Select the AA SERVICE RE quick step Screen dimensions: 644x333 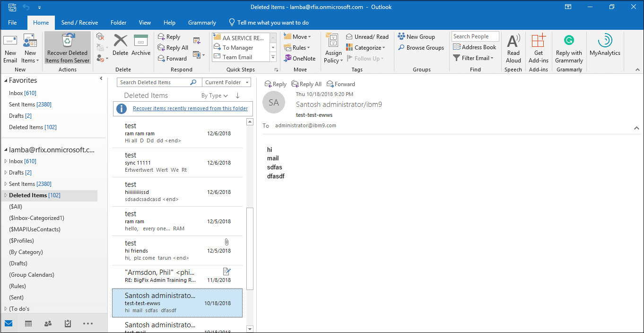tap(241, 38)
